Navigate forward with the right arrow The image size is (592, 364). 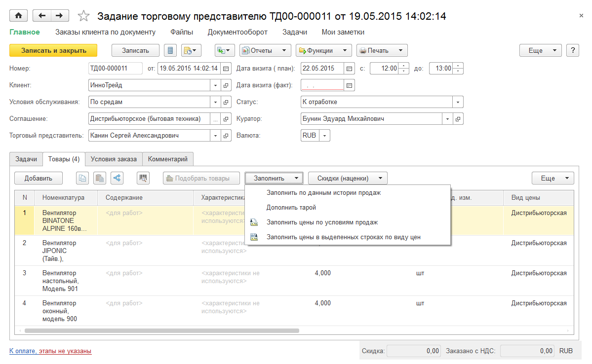tap(59, 16)
